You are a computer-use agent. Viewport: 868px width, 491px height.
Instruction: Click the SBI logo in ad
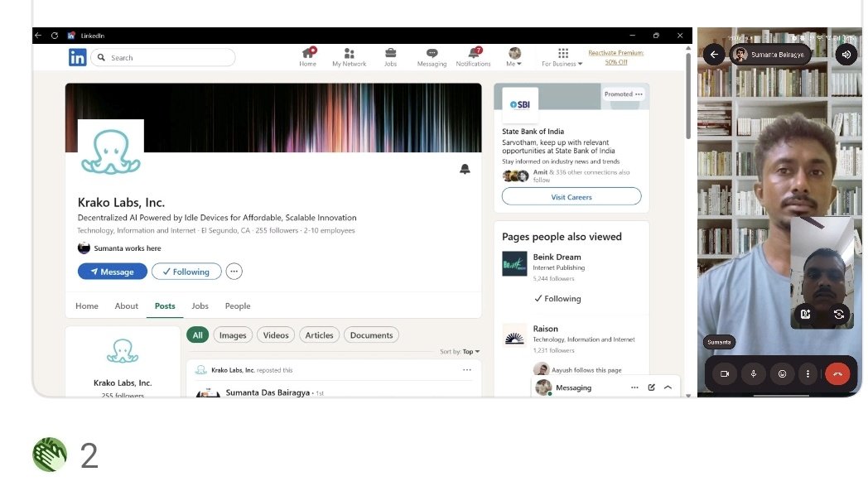(x=520, y=104)
